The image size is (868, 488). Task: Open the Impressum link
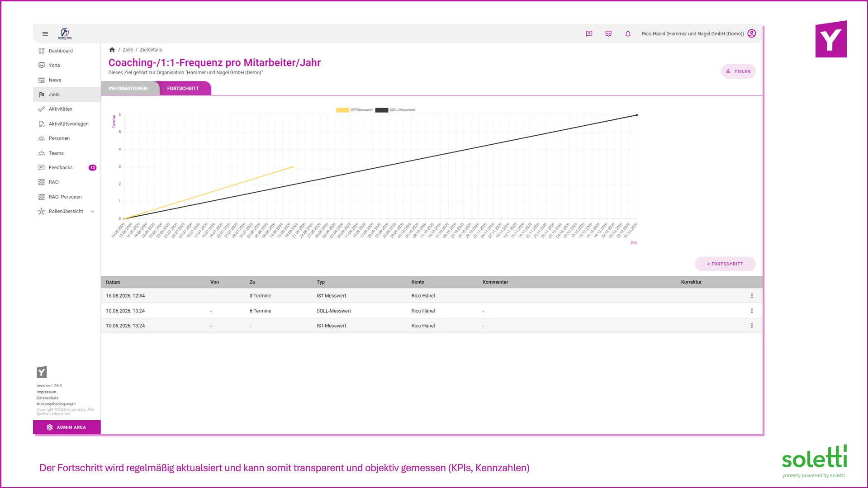coord(46,392)
